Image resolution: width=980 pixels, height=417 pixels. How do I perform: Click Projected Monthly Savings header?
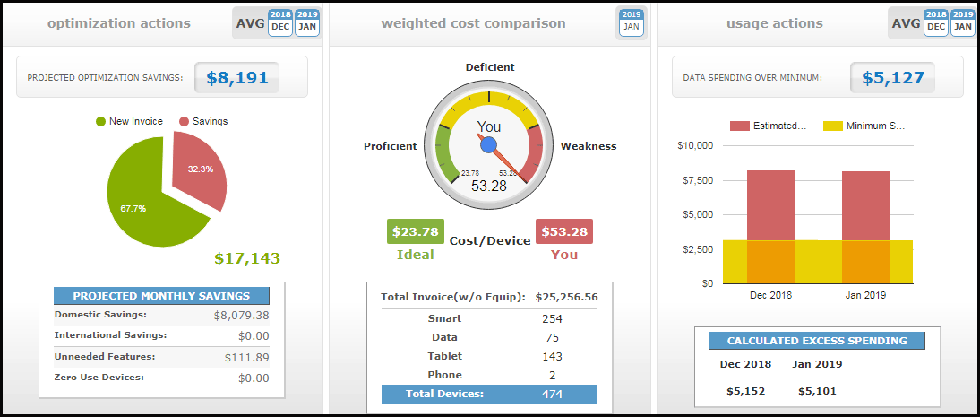[161, 296]
